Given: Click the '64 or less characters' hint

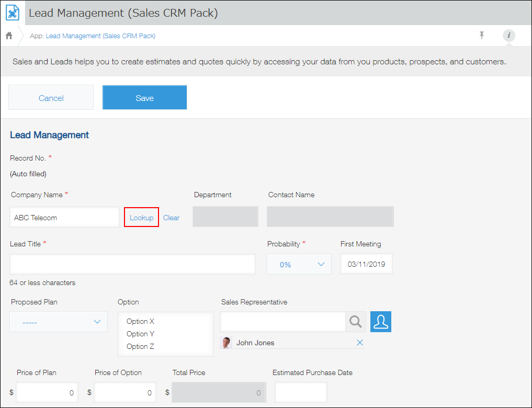Looking at the screenshot, I should (x=42, y=282).
